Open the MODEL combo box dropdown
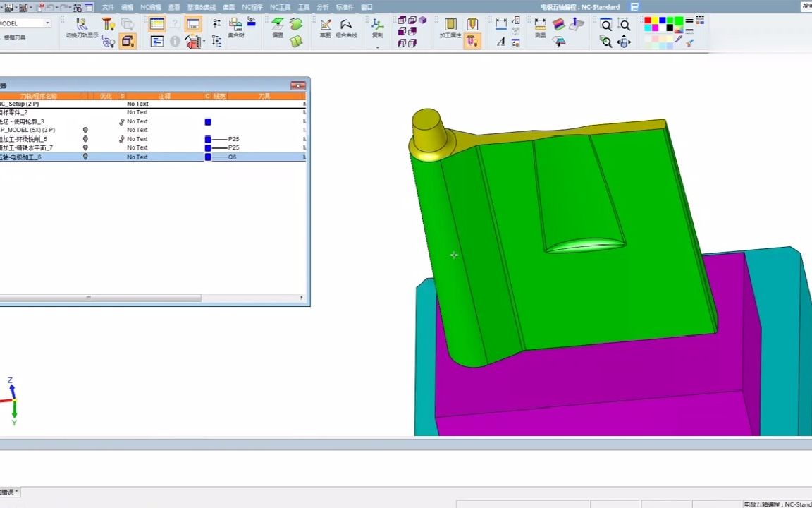Image resolution: width=812 pixels, height=508 pixels. (x=47, y=23)
